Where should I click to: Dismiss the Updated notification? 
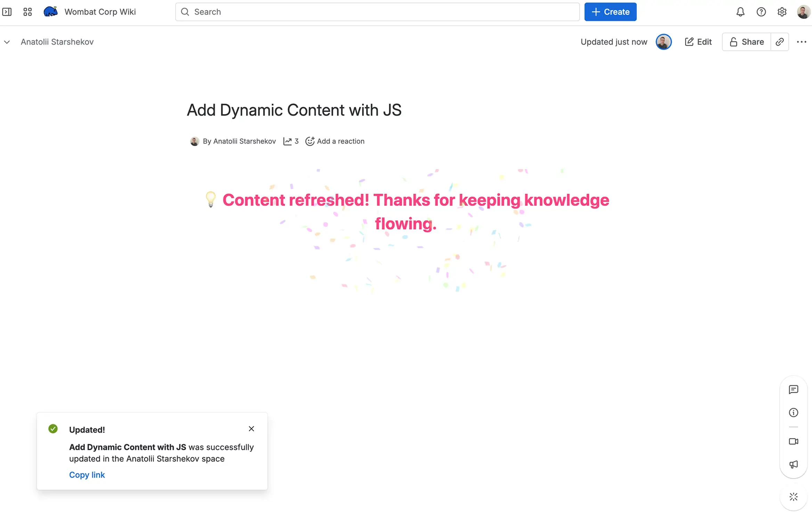click(x=251, y=429)
